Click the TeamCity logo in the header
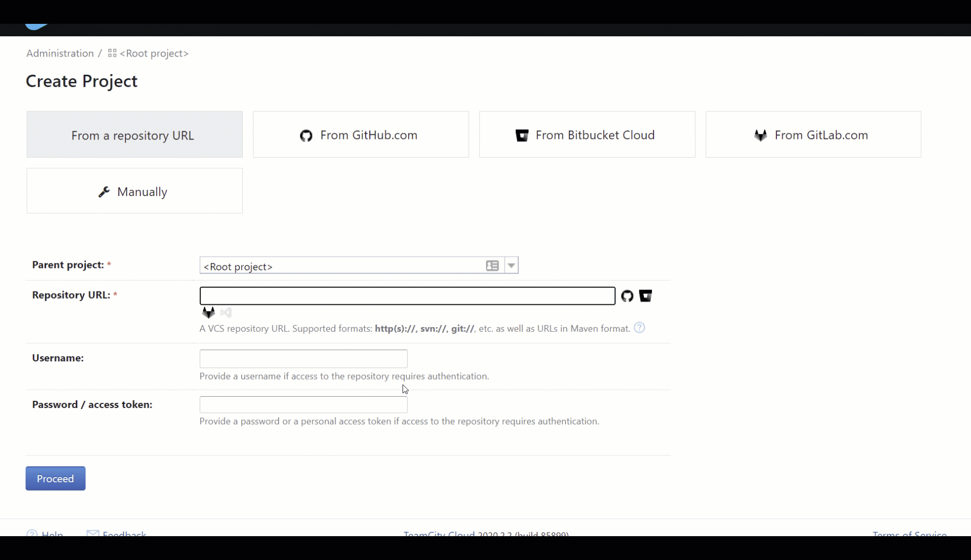 click(36, 27)
